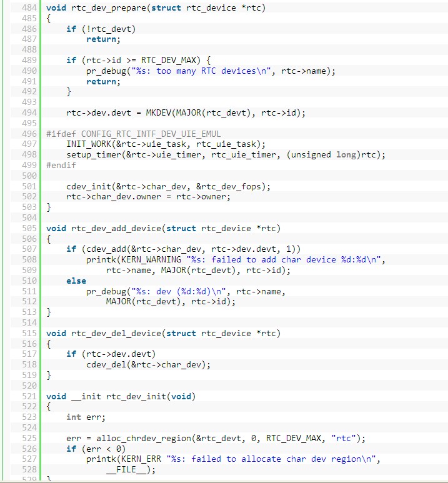Click function name rtc_dev_add_device
Viewport: 448px width, 483px height.
click(116, 229)
